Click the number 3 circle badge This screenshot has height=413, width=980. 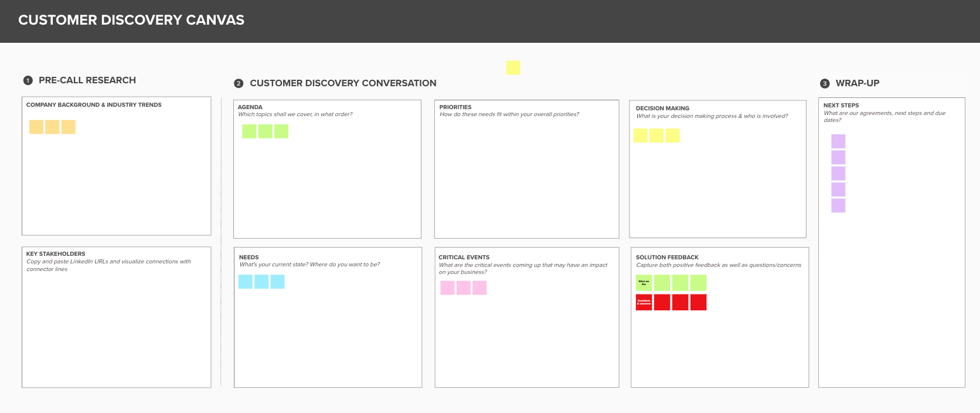pyautogui.click(x=825, y=83)
